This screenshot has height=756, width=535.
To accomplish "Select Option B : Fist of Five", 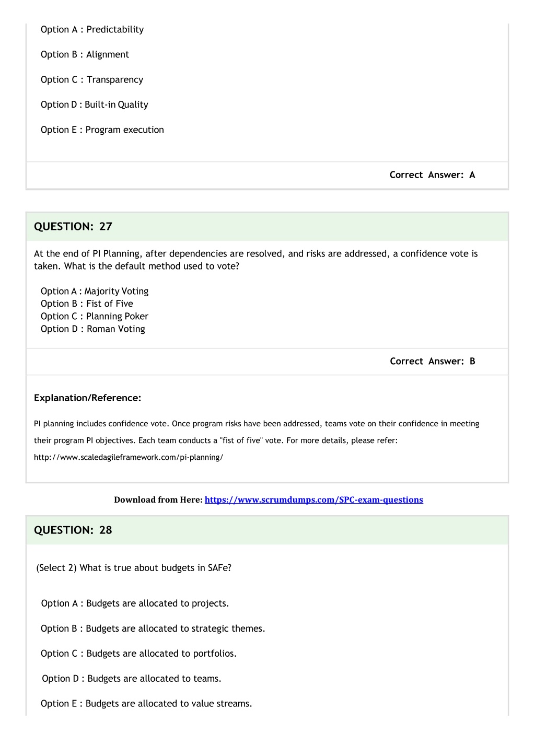I will click(x=87, y=304).
